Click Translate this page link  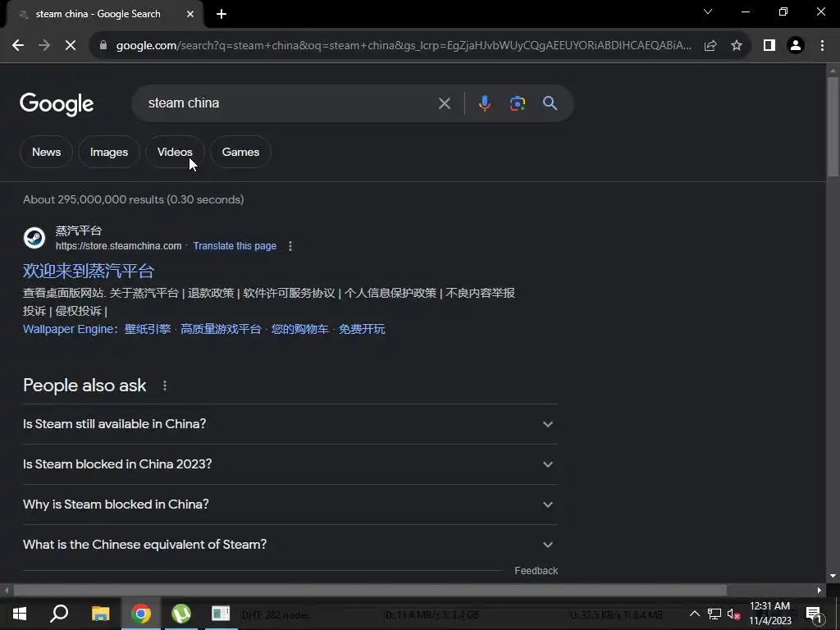pyautogui.click(x=235, y=246)
